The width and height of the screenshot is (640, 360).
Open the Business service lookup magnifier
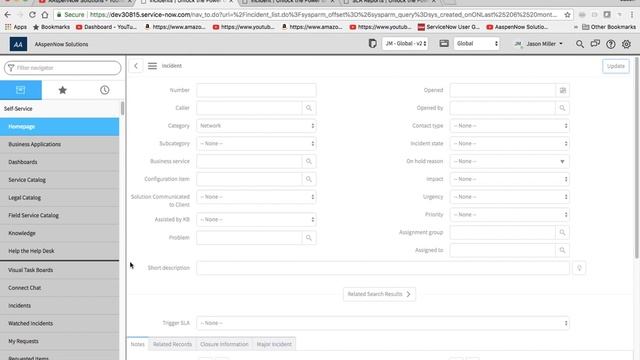click(x=309, y=161)
